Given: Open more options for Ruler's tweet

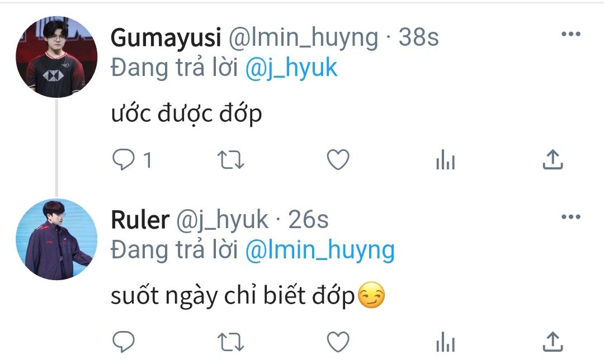Looking at the screenshot, I should point(570,217).
